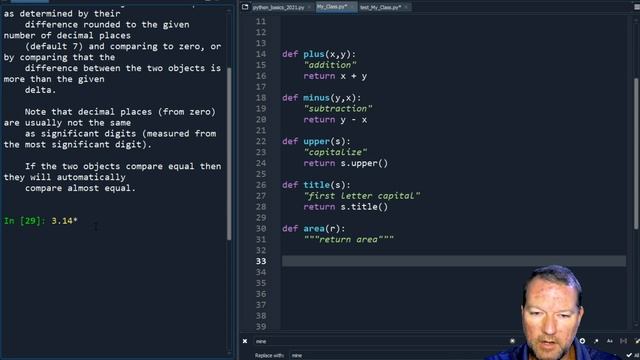The height and width of the screenshot is (360, 640).
Task: Click line number 14 in the gutter
Action: (261, 54)
